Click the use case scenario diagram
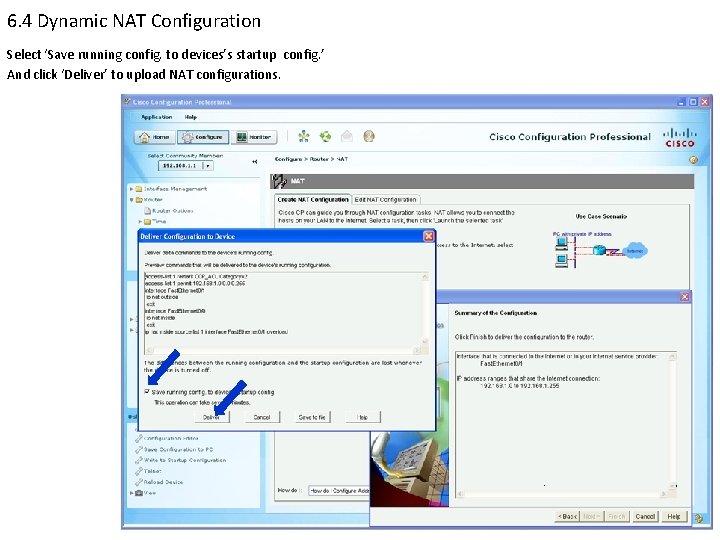Viewport: 720px width, 540px height. click(x=601, y=250)
